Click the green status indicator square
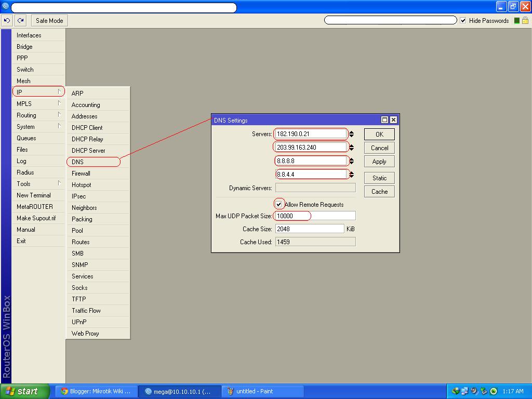Viewport: 532px width, 399px height. (517, 21)
